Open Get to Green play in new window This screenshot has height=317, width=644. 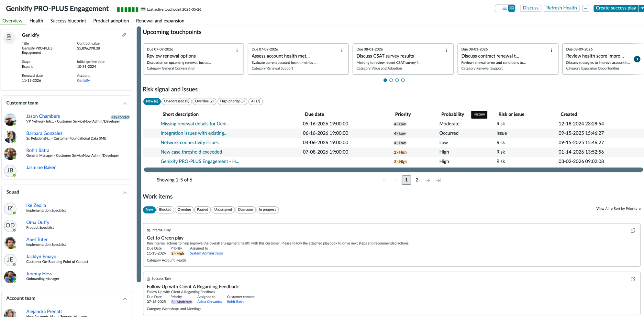click(x=633, y=231)
